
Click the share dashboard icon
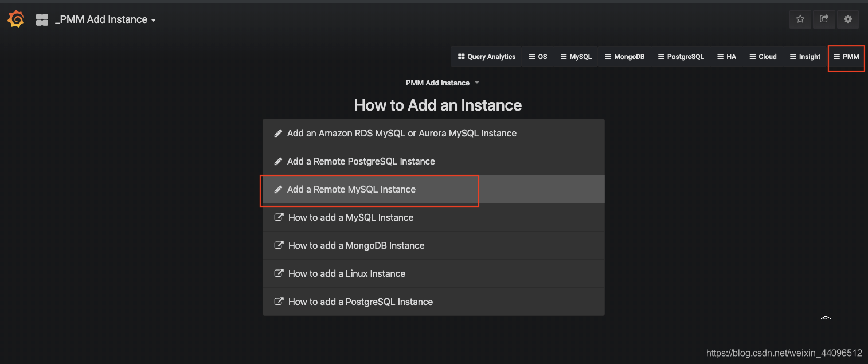coord(824,19)
